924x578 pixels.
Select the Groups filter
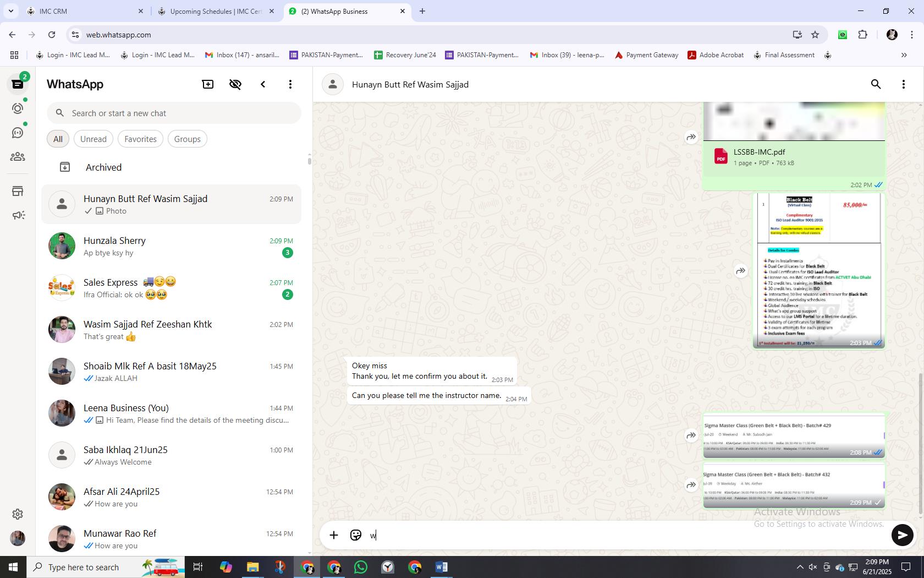click(x=188, y=139)
